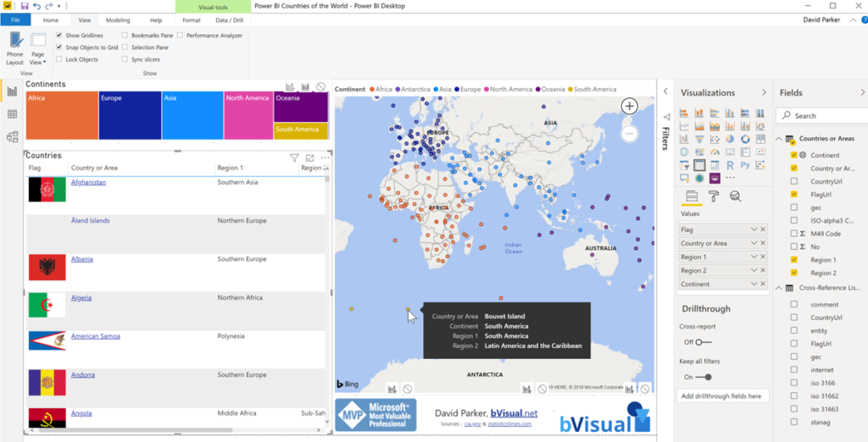The width and height of the screenshot is (868, 442).
Task: Select Table visualization icon
Action: pyautogui.click(x=699, y=165)
